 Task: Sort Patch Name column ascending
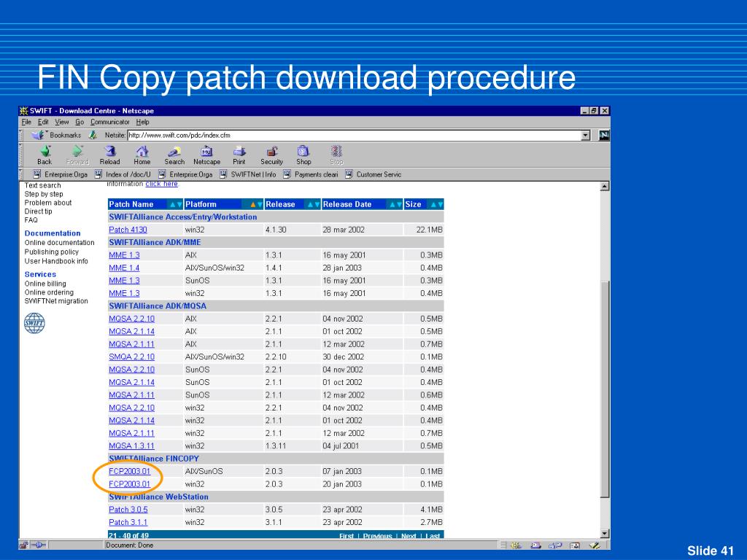(x=173, y=205)
